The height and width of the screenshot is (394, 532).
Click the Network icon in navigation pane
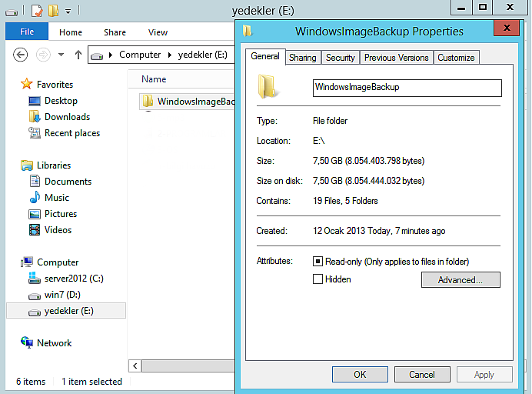27,342
